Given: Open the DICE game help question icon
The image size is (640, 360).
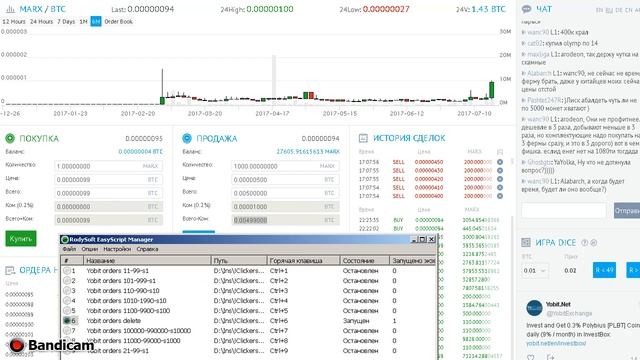Looking at the screenshot, I should [584, 243].
